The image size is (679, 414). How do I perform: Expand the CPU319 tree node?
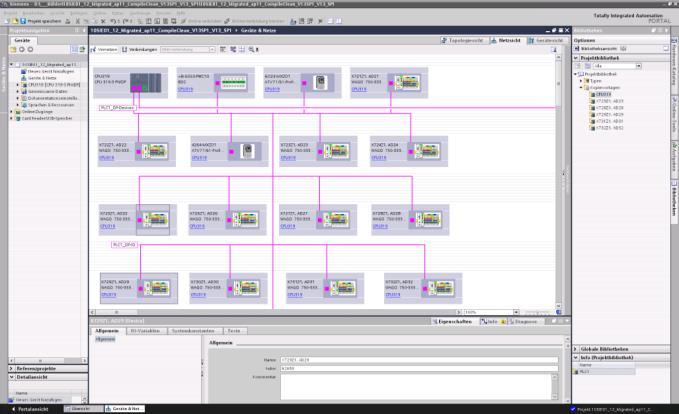(18, 85)
